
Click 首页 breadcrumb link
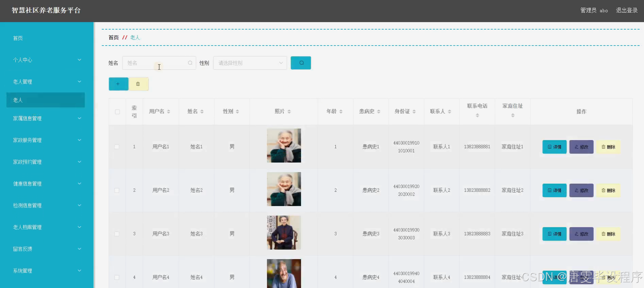[114, 37]
